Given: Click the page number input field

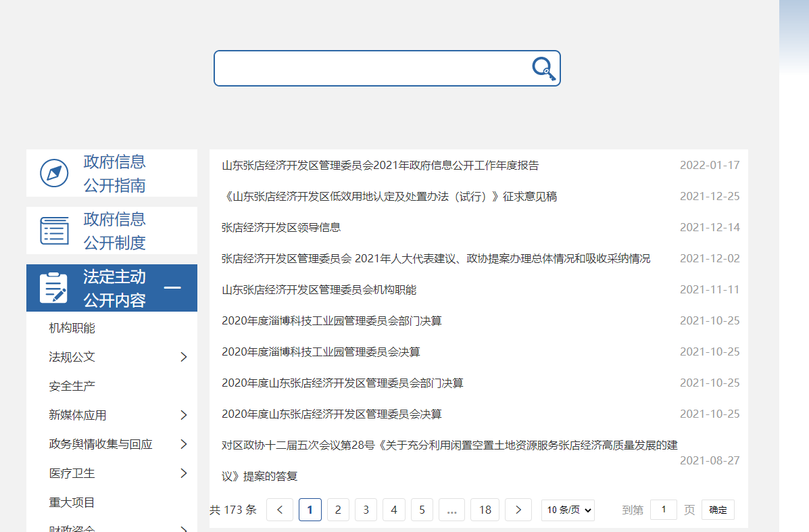Looking at the screenshot, I should [664, 510].
